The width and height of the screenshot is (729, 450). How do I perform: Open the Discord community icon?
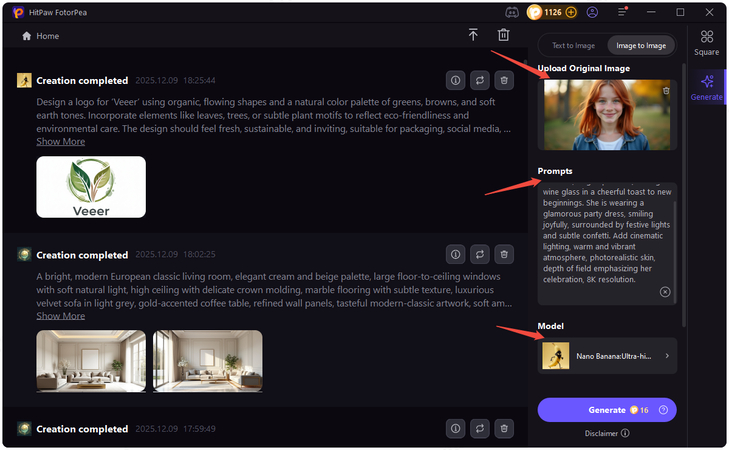point(512,13)
